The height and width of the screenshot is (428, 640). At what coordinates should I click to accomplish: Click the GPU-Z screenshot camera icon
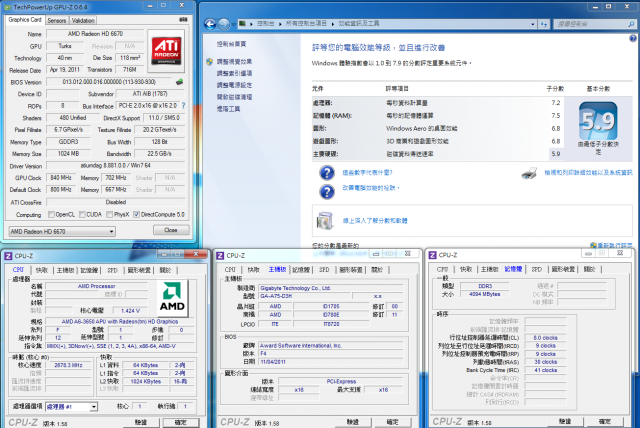click(x=183, y=19)
